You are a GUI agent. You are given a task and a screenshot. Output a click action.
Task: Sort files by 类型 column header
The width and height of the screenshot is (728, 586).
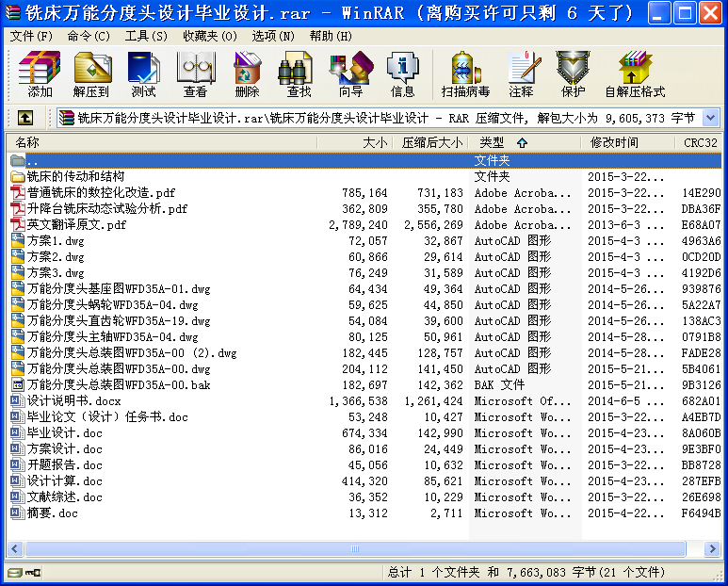pyautogui.click(x=491, y=142)
